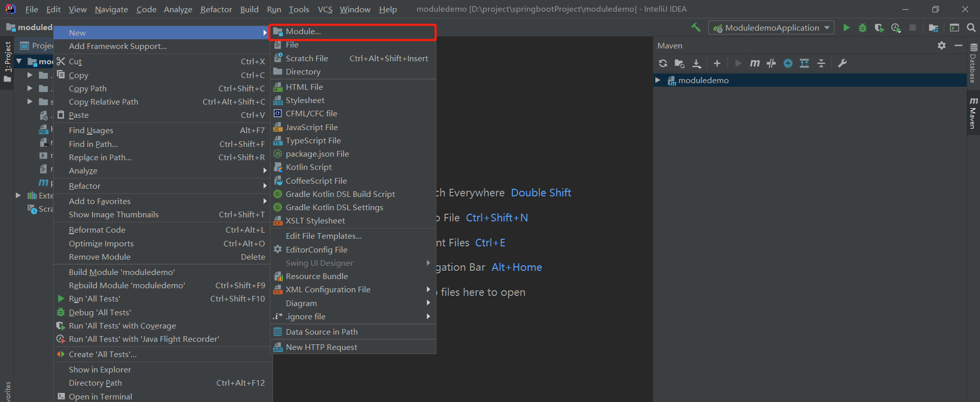Create EditorConfig File
Image resolution: width=980 pixels, height=402 pixels.
click(353, 249)
